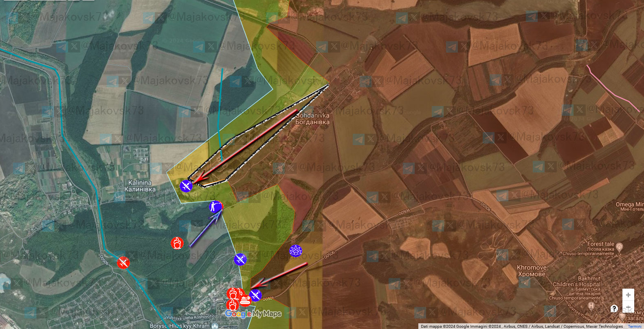Image resolution: width=644 pixels, height=329 pixels.
Task: Click the Forest tale tree pin
Action: (x=620, y=246)
